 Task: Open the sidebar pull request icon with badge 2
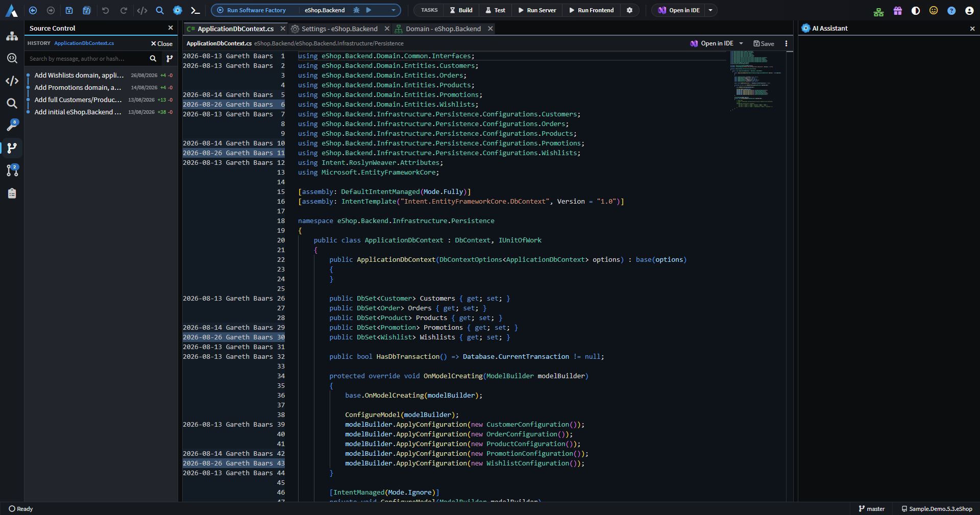12,170
